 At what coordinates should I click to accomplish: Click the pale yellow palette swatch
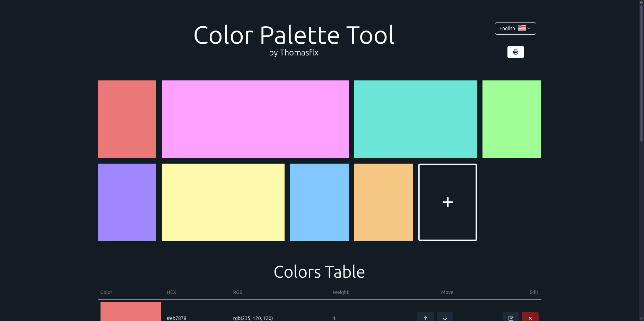pos(223,202)
